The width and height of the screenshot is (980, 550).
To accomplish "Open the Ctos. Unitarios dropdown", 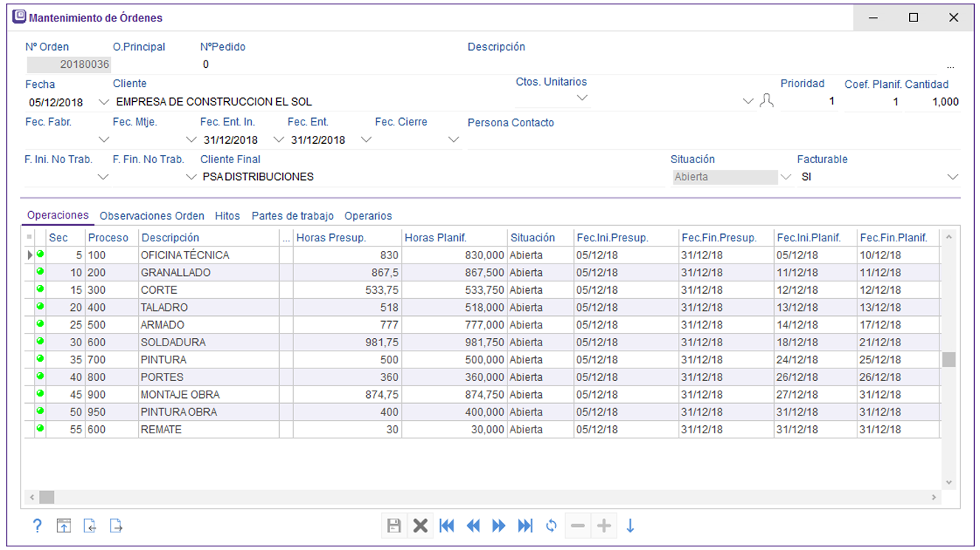I will (x=582, y=97).
